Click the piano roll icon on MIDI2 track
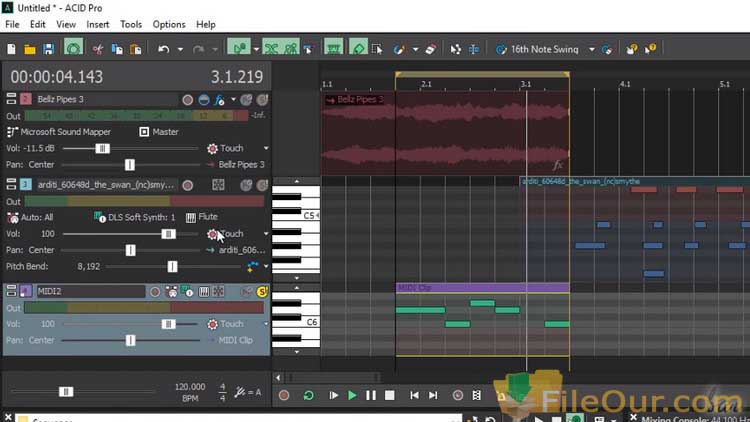750x422 pixels. click(x=204, y=291)
